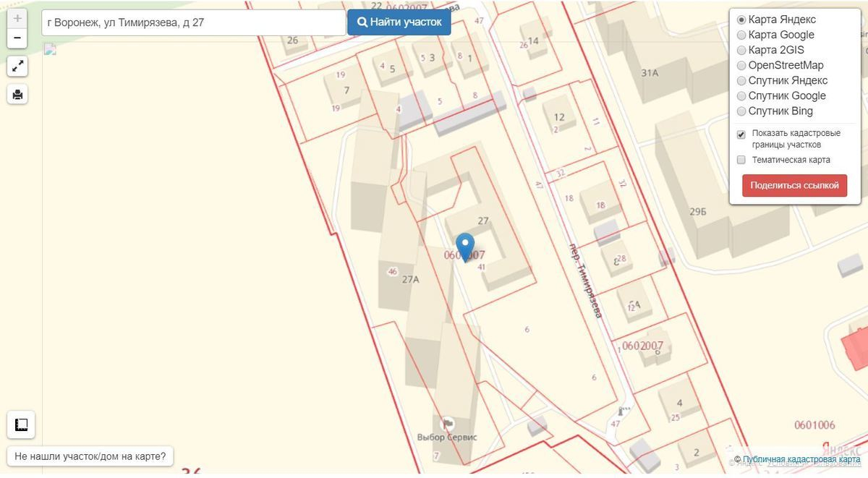Screen dimensions: 868x478
Task: Click the zoom out minus button
Action: pos(17,38)
